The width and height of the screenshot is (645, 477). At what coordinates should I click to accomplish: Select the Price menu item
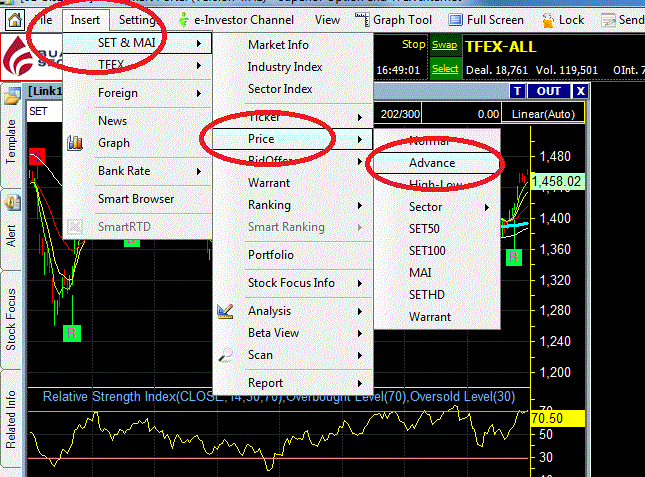[292, 139]
